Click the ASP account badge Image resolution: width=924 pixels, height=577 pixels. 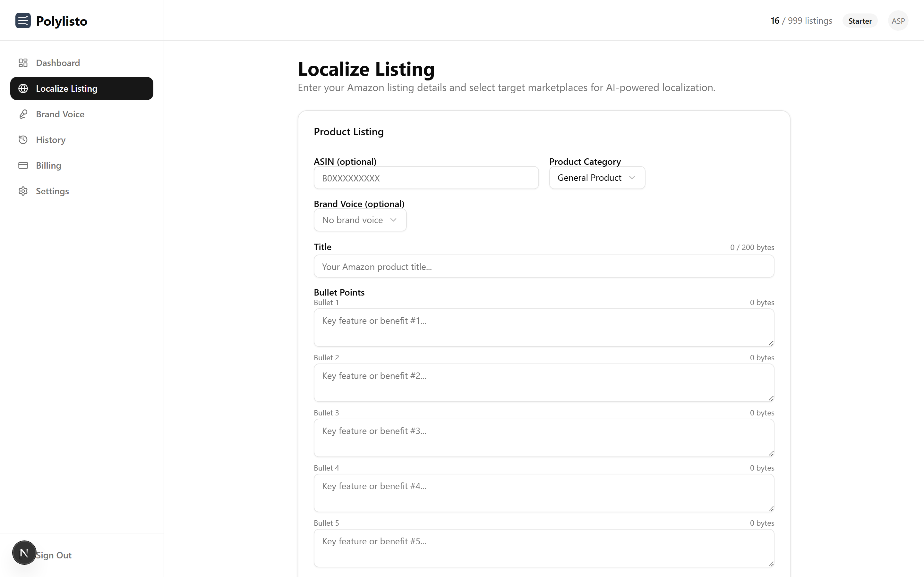click(x=898, y=21)
